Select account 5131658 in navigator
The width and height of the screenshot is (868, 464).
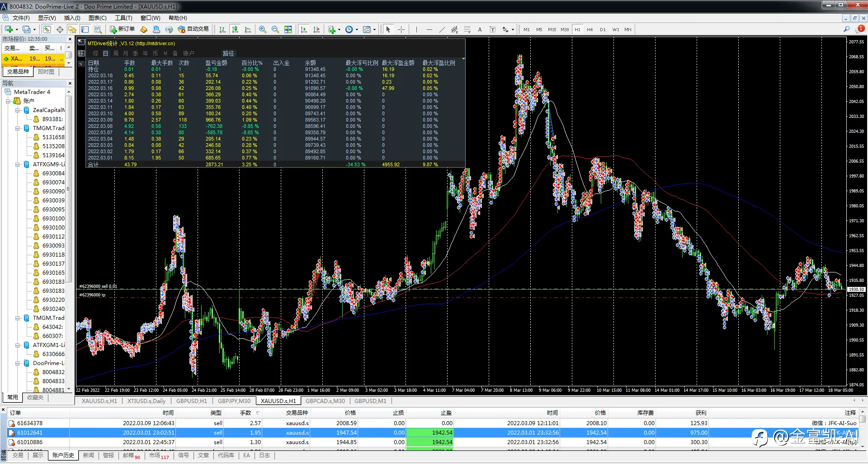(x=53, y=137)
